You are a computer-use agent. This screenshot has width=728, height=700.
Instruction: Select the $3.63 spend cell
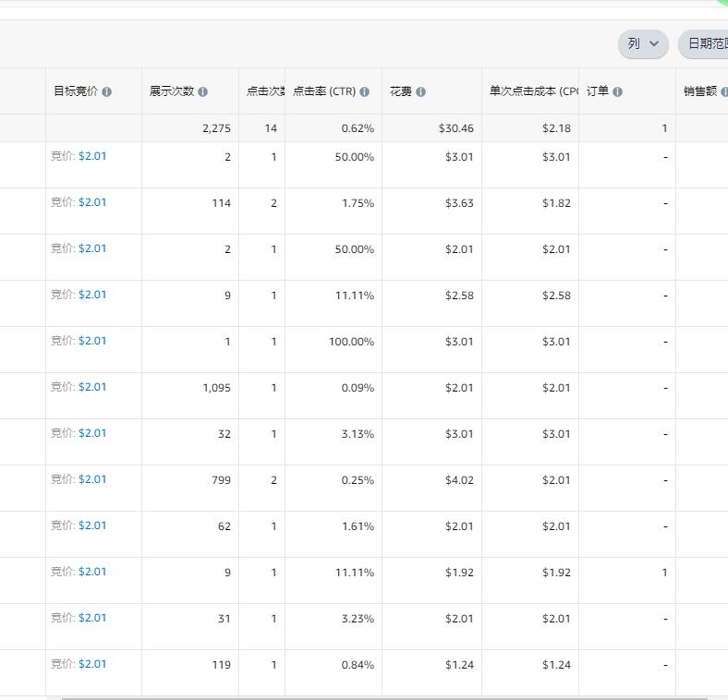459,203
